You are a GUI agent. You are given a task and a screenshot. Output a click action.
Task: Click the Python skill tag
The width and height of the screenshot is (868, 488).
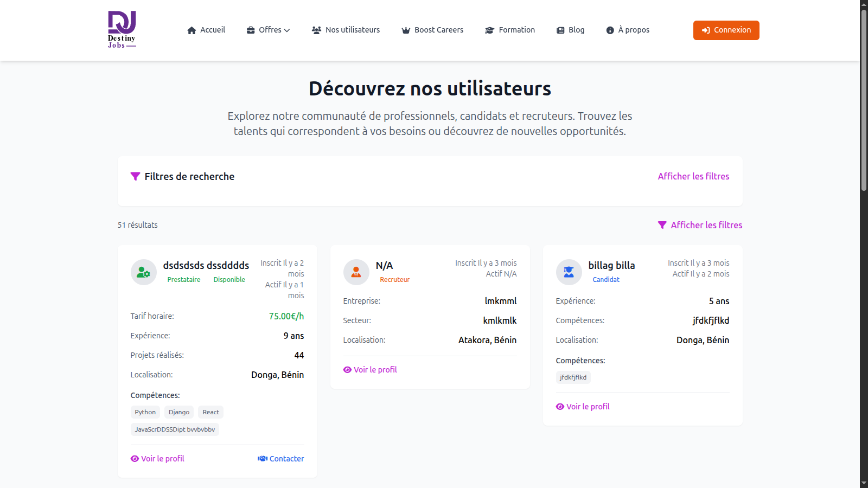coord(145,412)
